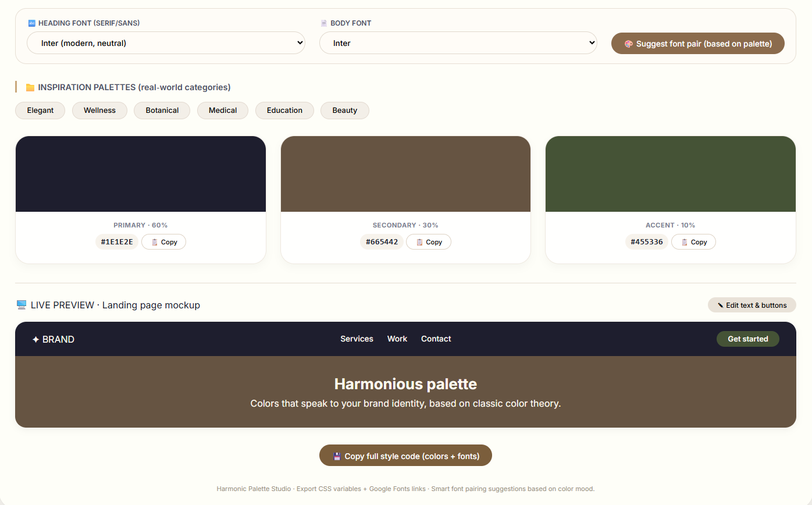The width and height of the screenshot is (812, 505).
Task: Click the Harmonious palette heading
Action: [405, 384]
